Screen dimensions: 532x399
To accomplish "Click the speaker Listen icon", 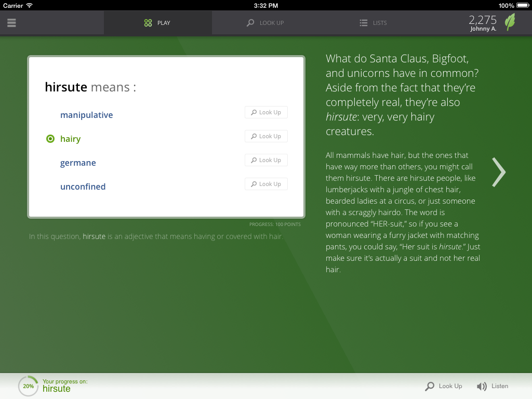I will (x=482, y=386).
